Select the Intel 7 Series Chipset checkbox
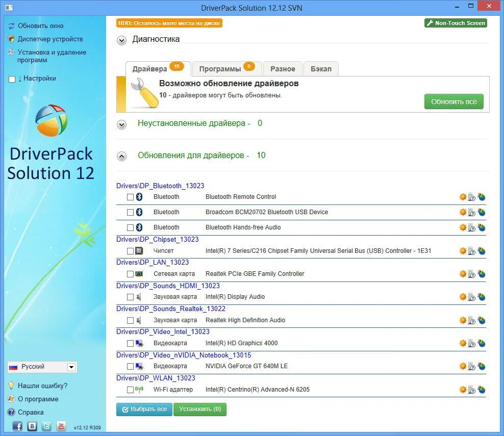Screen dimensions: 504x436 (130, 251)
